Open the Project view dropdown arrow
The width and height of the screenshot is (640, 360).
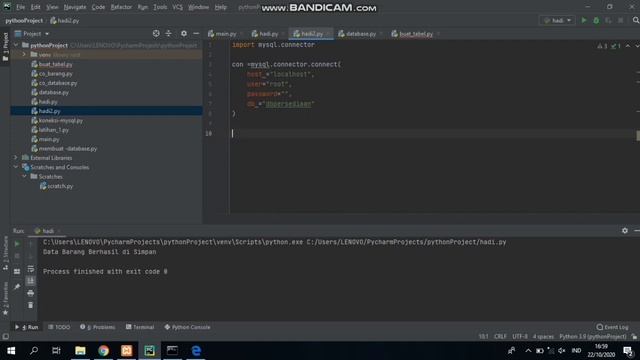pos(47,34)
